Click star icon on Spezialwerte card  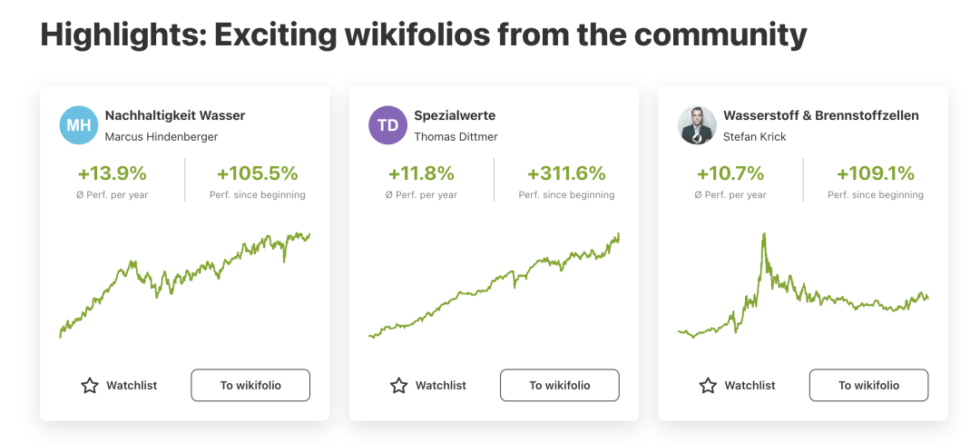[x=398, y=386]
